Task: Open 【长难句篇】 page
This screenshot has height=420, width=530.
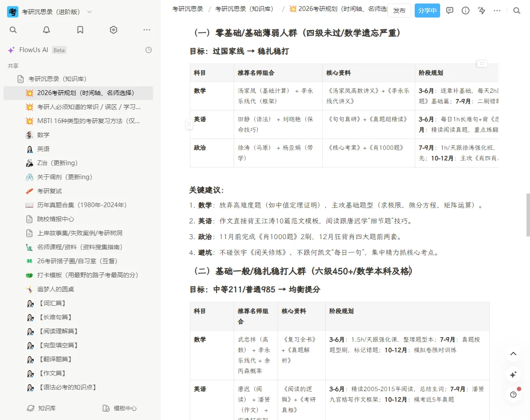Action: click(78, 317)
